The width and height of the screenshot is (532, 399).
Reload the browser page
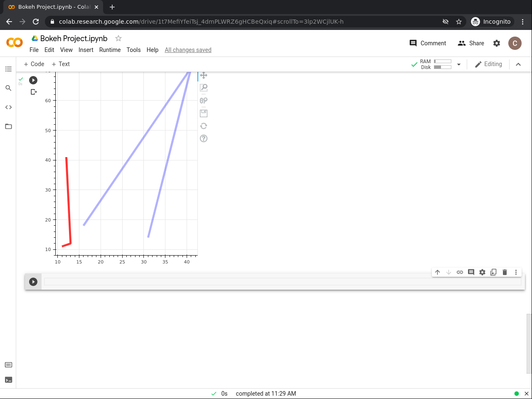[36, 22]
